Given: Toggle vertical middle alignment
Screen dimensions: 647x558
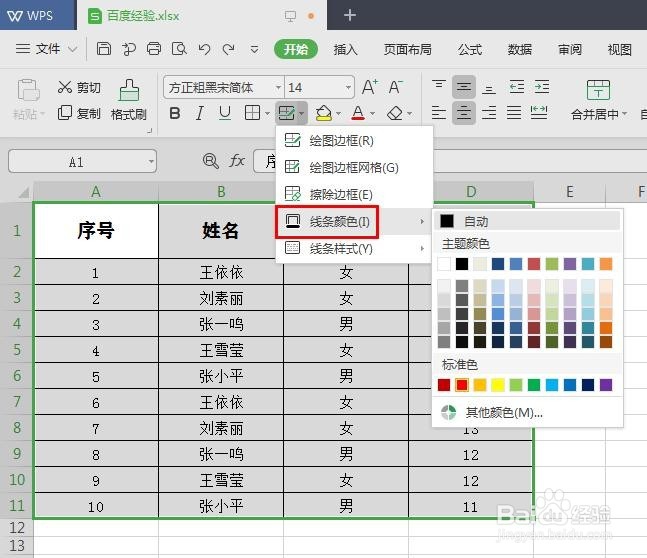Looking at the screenshot, I should 464,87.
